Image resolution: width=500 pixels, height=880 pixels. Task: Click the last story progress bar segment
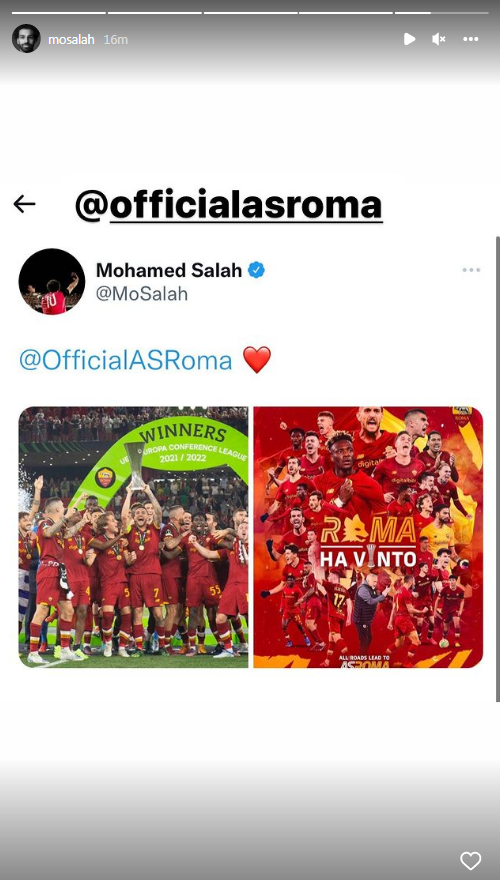coord(441,12)
